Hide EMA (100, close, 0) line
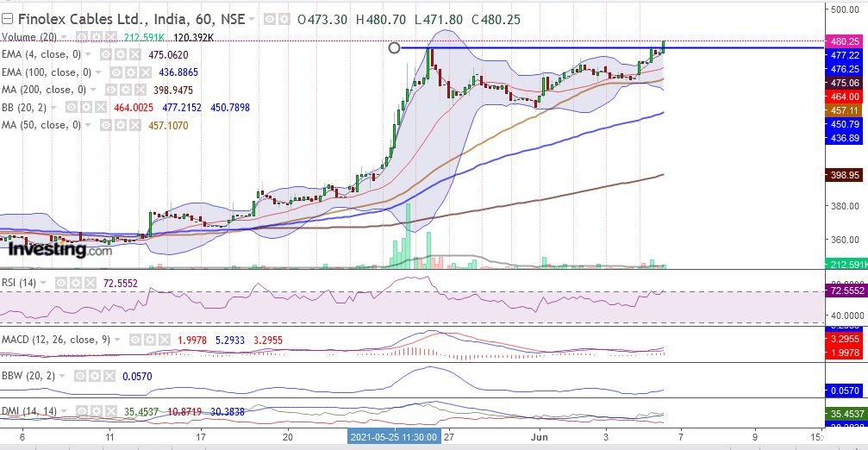 (x=116, y=72)
